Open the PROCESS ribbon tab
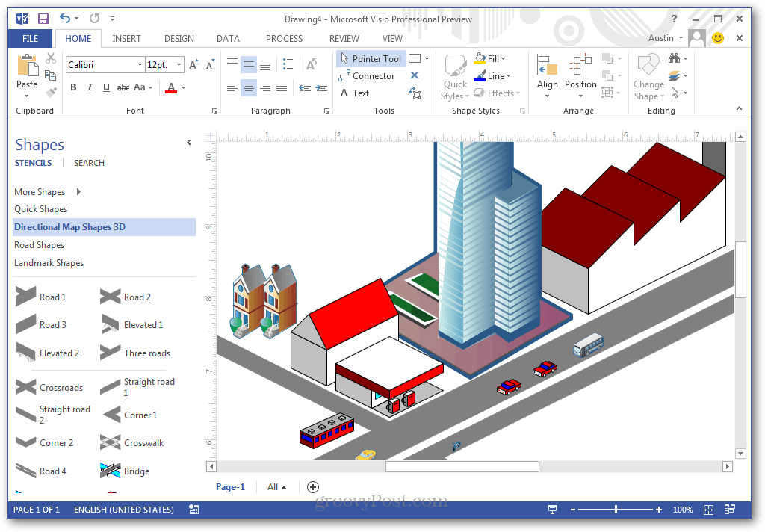The height and width of the screenshot is (532, 765). point(284,38)
